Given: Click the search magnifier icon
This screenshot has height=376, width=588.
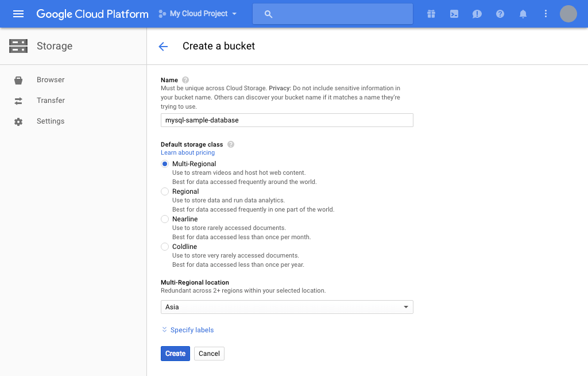Looking at the screenshot, I should click(268, 14).
